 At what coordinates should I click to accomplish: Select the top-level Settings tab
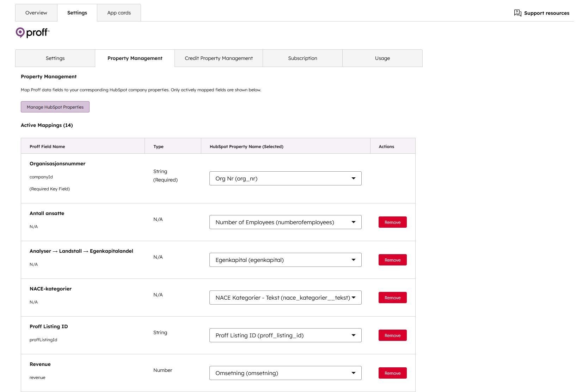[x=77, y=13]
